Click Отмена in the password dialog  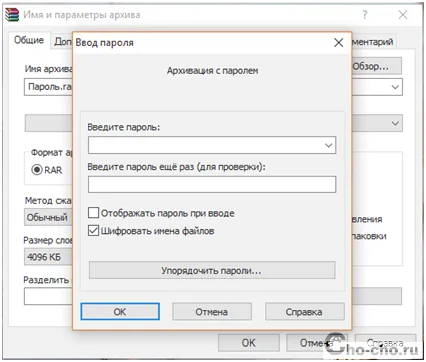(212, 312)
